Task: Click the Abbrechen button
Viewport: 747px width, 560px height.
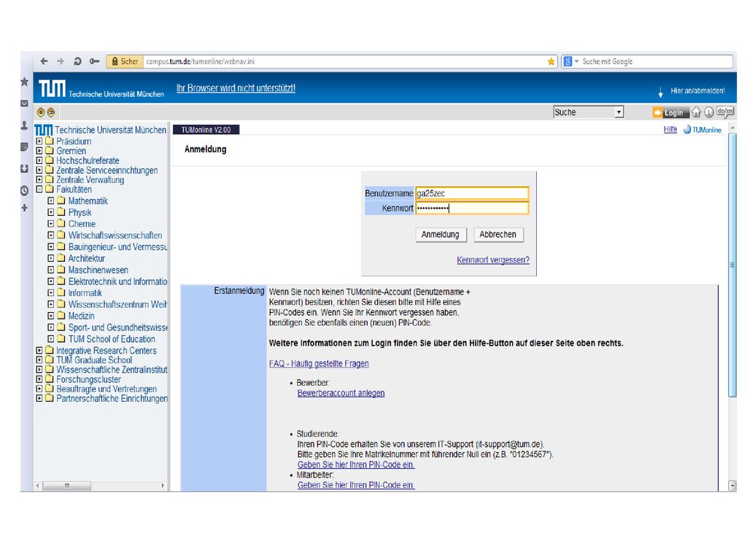Action: click(498, 234)
